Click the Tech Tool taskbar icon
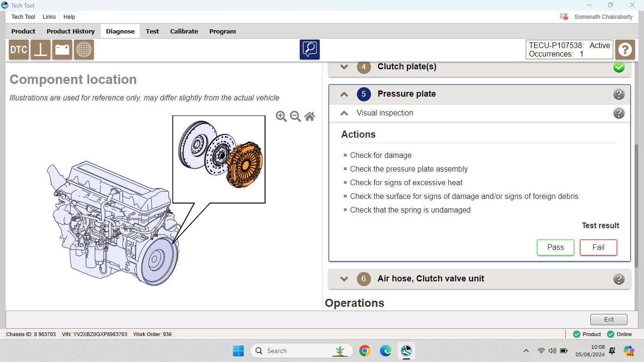 click(406, 351)
